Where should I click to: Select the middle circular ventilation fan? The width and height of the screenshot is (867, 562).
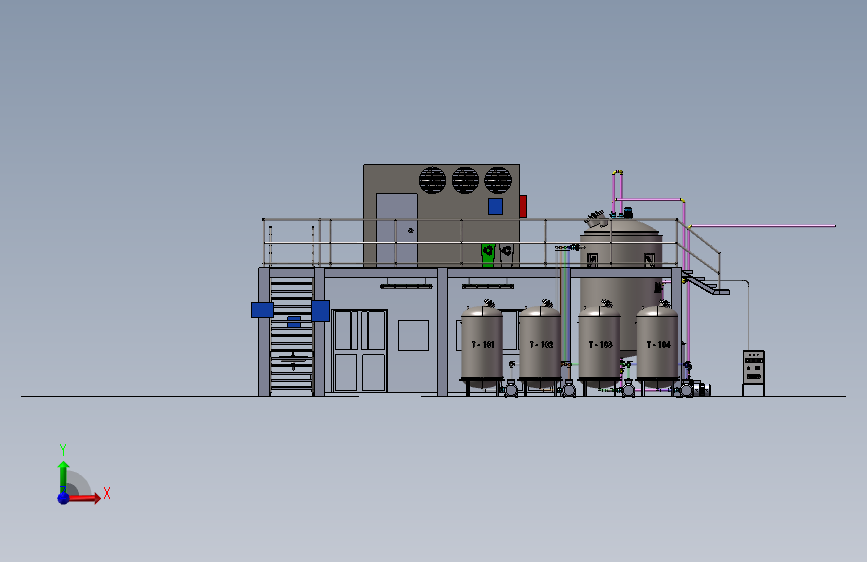click(465, 180)
